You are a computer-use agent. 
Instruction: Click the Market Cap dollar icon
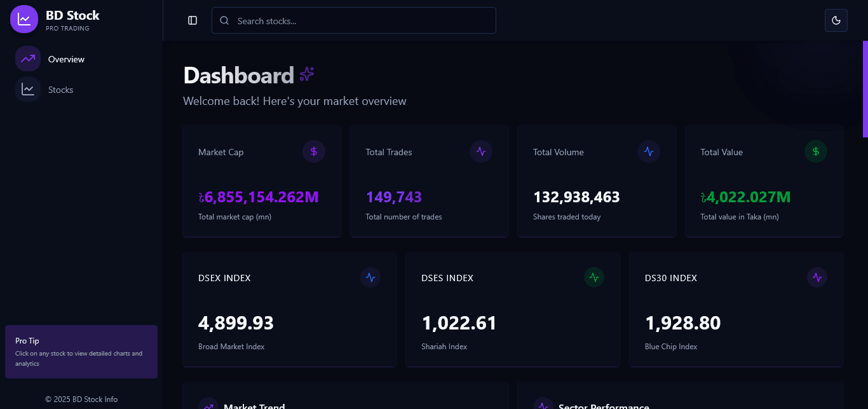[x=314, y=151]
